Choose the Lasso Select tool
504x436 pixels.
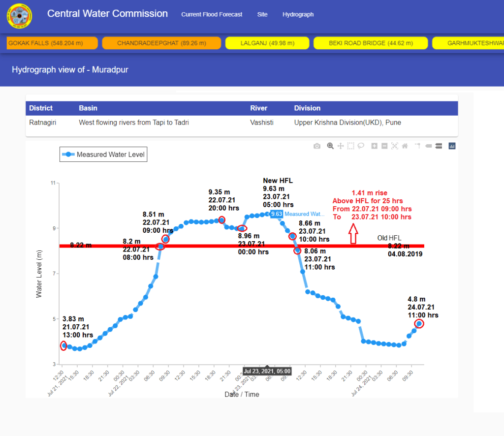(x=361, y=146)
